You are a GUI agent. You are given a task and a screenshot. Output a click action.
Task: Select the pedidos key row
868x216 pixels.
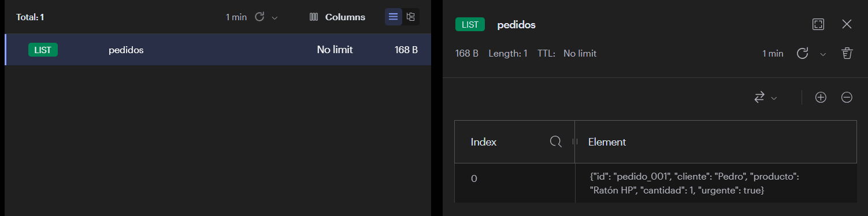(x=218, y=50)
